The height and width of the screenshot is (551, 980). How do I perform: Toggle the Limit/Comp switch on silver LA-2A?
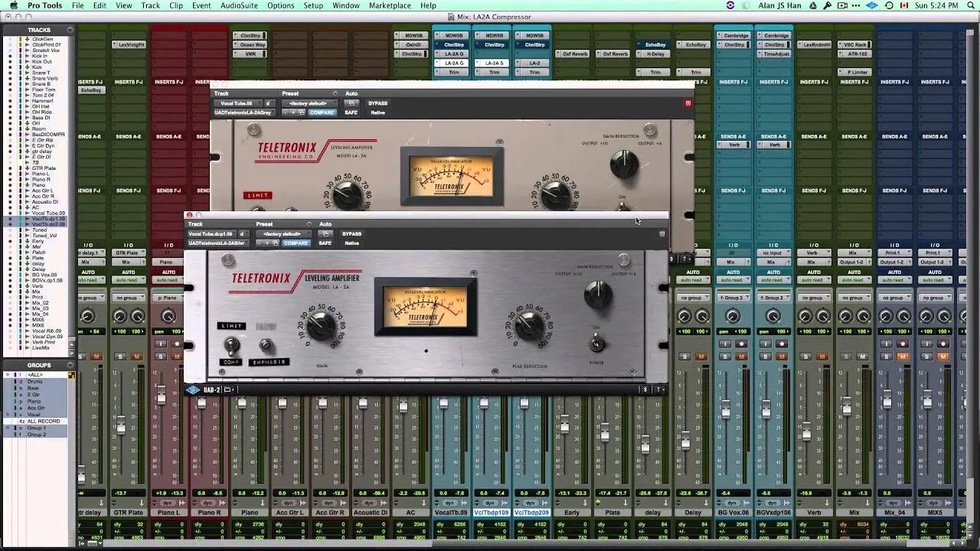[230, 347]
